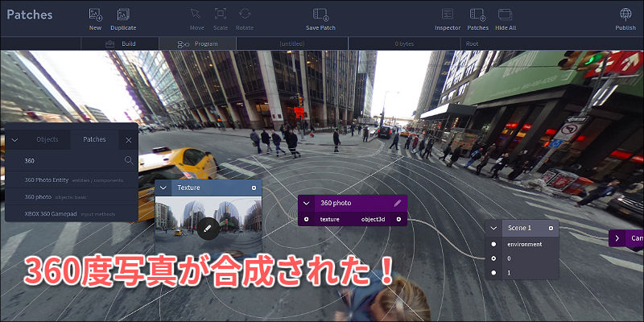Image resolution: width=644 pixels, height=322 pixels.
Task: Collapse the Texture node
Action: [x=163, y=188]
